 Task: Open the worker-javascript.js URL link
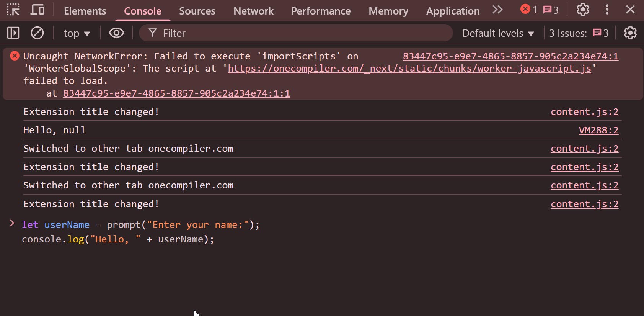tap(409, 69)
